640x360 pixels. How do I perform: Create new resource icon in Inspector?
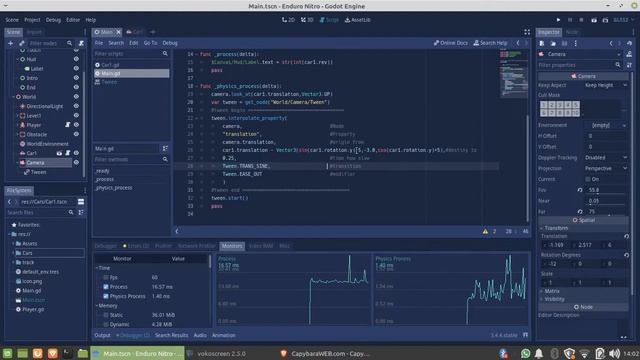[x=542, y=43]
